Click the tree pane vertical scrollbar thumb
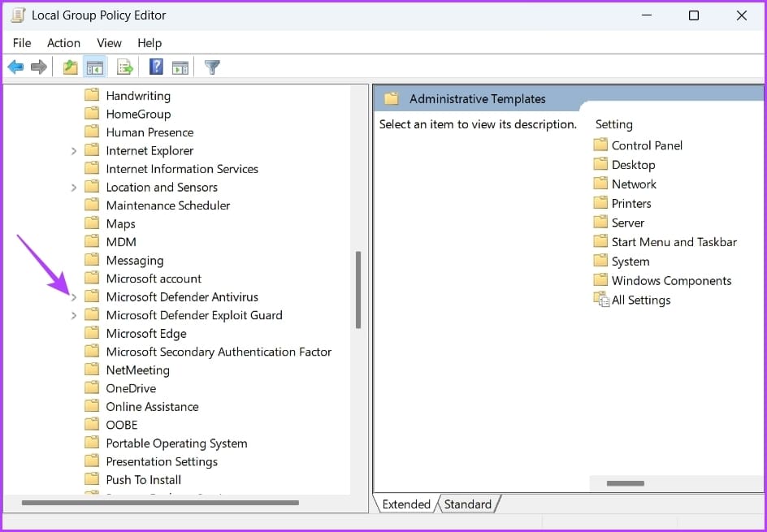This screenshot has width=767, height=532. click(358, 289)
